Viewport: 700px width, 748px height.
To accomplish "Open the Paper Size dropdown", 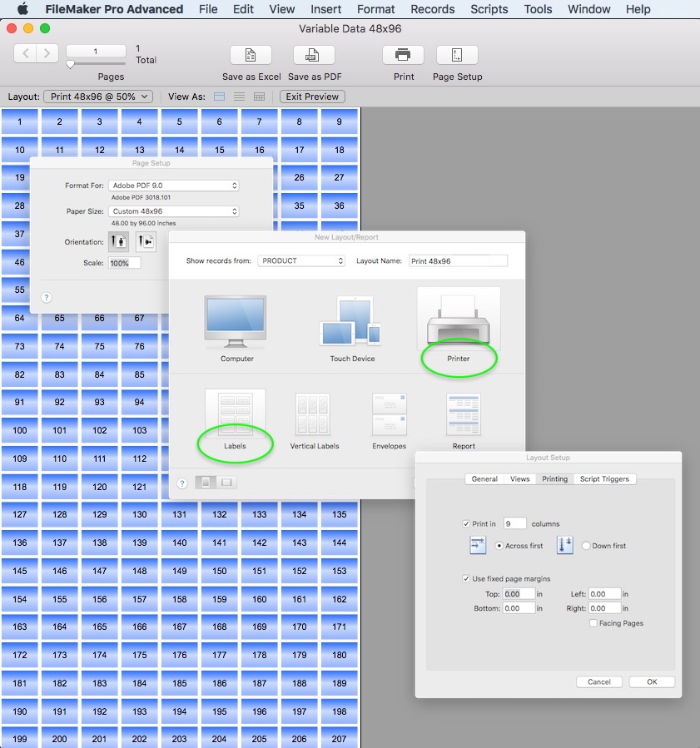I will (x=174, y=211).
